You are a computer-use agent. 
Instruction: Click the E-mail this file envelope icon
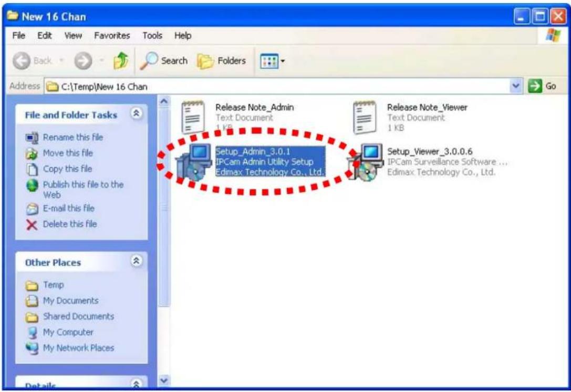click(x=32, y=209)
